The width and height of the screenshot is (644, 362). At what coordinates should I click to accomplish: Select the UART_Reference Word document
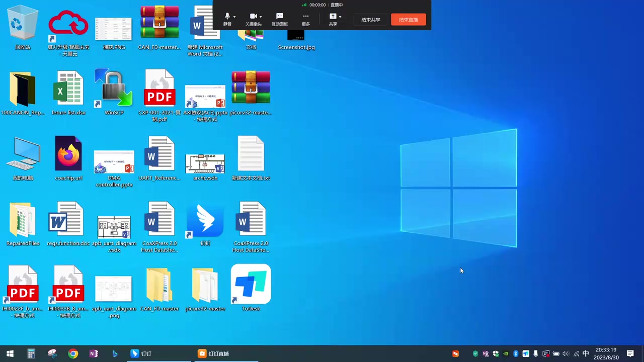pyautogui.click(x=159, y=158)
